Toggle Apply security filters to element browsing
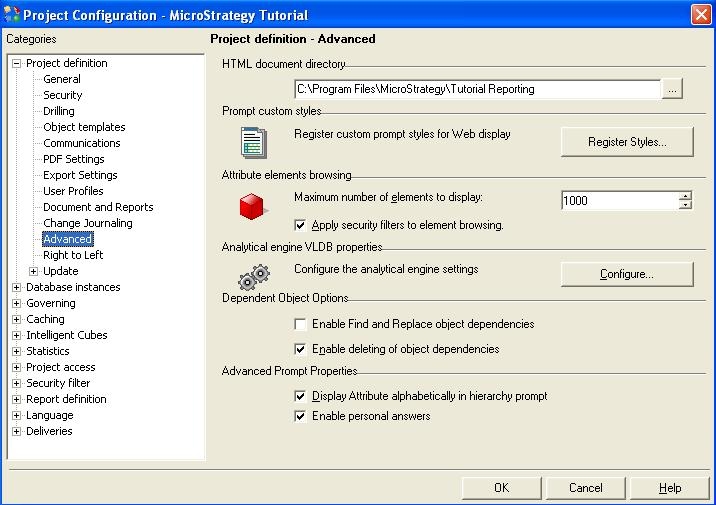Screen dimensions: 716x505 [x=301, y=226]
